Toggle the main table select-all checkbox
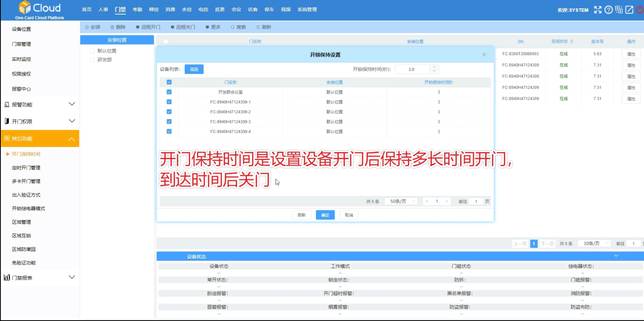The height and width of the screenshot is (321, 644). pyautogui.click(x=166, y=41)
